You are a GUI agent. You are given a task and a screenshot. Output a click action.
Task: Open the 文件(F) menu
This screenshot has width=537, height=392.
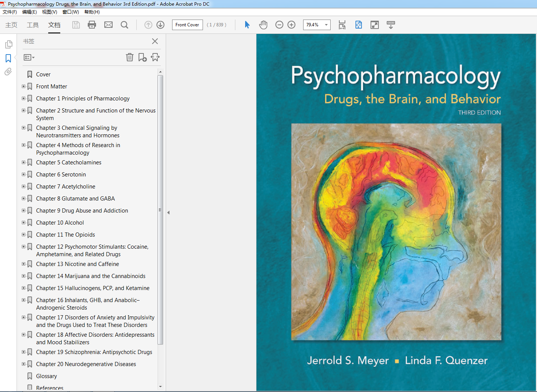tap(10, 12)
